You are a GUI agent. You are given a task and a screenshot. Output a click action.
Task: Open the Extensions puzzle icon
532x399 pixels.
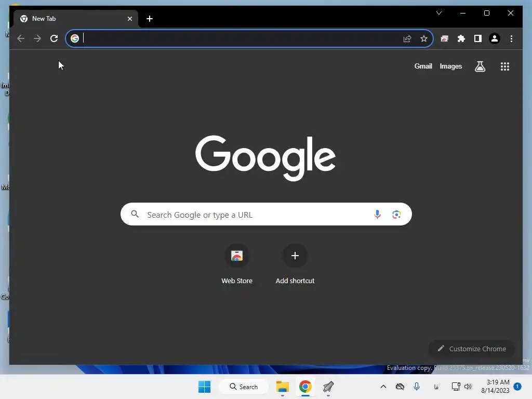[461, 38]
